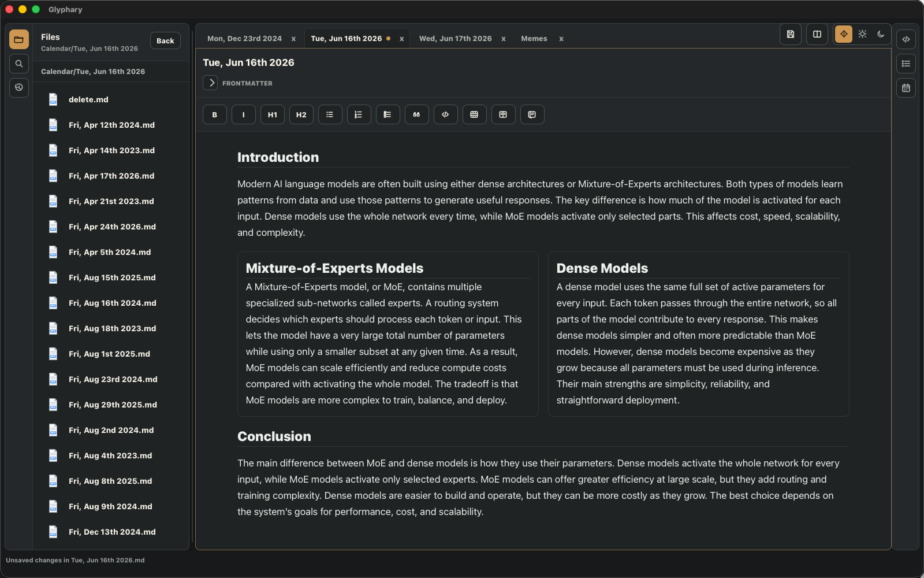Click the Back button in Files
924x578 pixels.
pyautogui.click(x=165, y=40)
